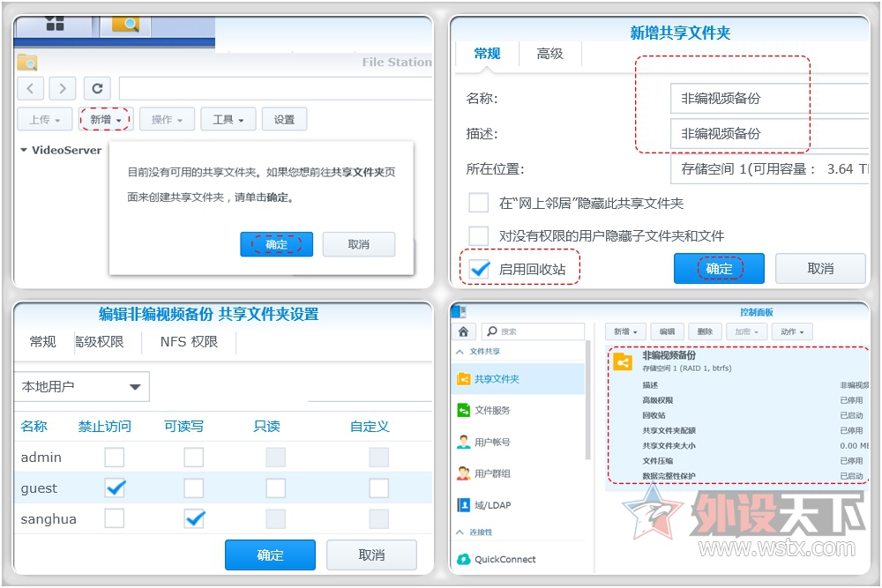Screen dimensions: 882x588
Task: Select 共享文件夹 in Control Panel sidebar
Action: 518,379
